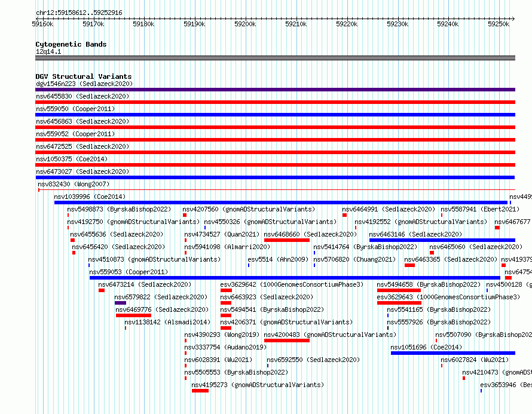Click nsv5557926 (ByrskaBishop2022) label

[x=439, y=322]
